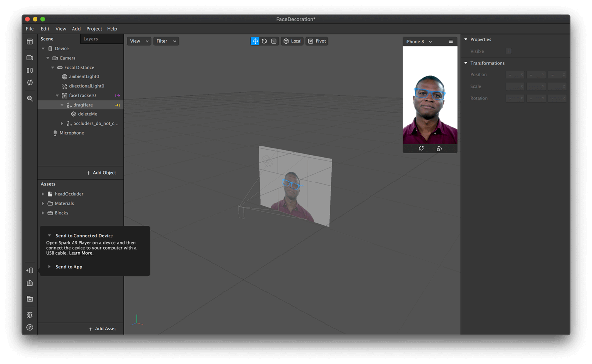
Task: Click the viewport axis gizmo
Action: click(137, 320)
